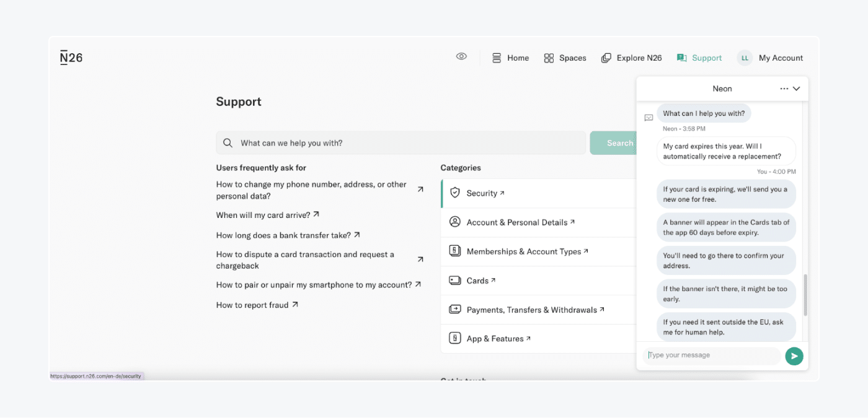This screenshot has height=418, width=868.
Task: Click the arrow icon next to 'personal data?' link
Action: point(420,189)
